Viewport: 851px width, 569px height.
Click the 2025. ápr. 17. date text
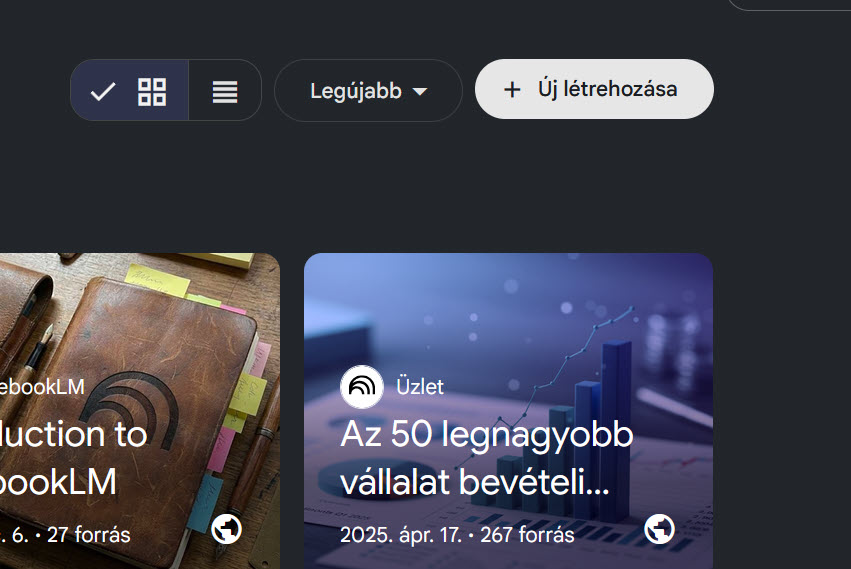click(x=401, y=535)
